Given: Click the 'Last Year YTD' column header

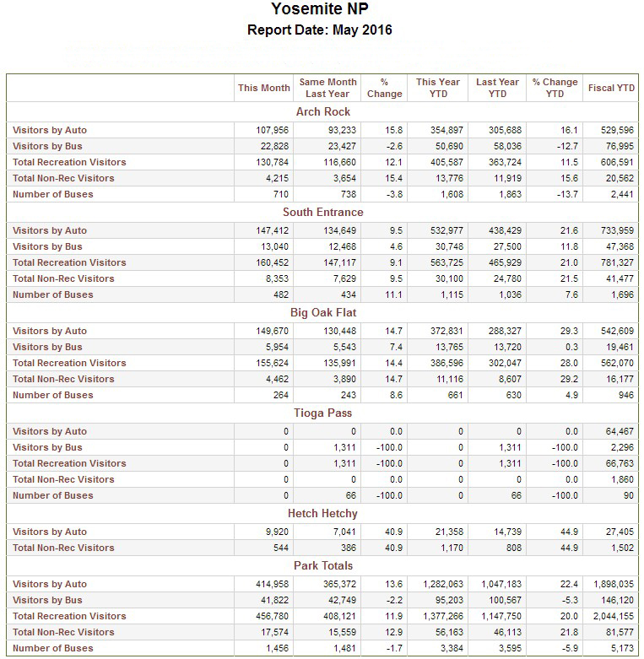Looking at the screenshot, I should tap(497, 88).
